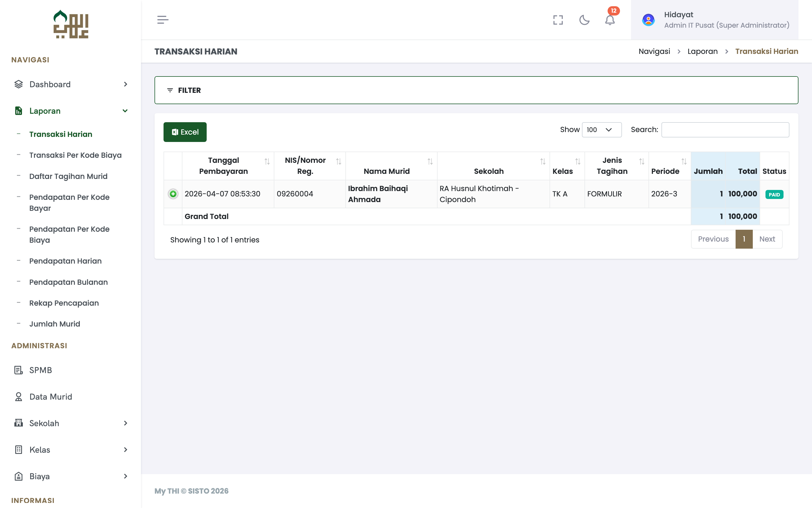Viewport: 812px width, 508px height.
Task: Expand the Biaya menu chevron
Action: coord(125,476)
